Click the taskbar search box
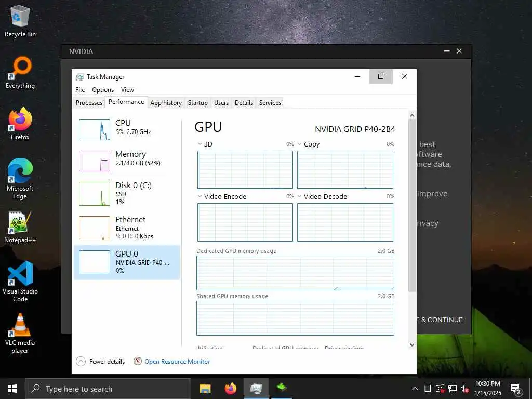This screenshot has height=399, width=532. pos(108,389)
